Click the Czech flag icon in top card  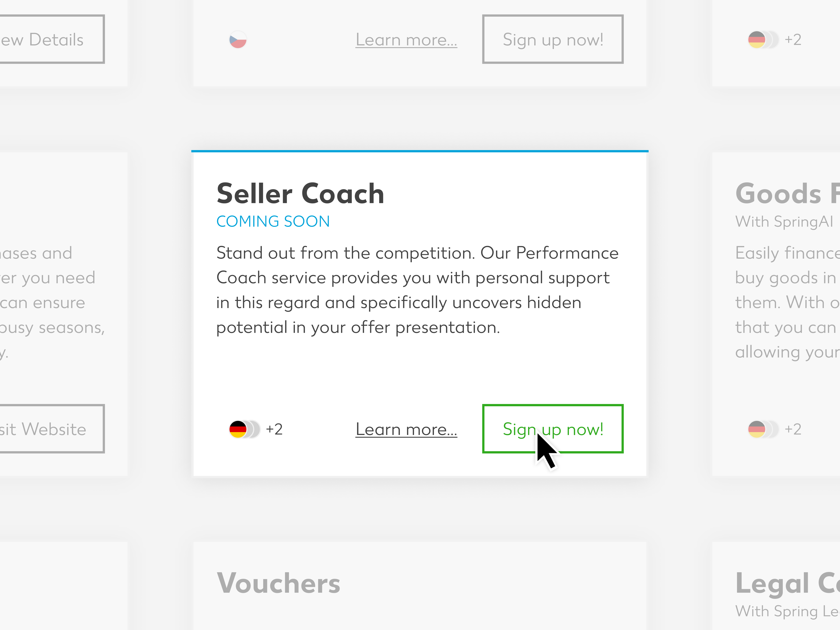click(238, 40)
